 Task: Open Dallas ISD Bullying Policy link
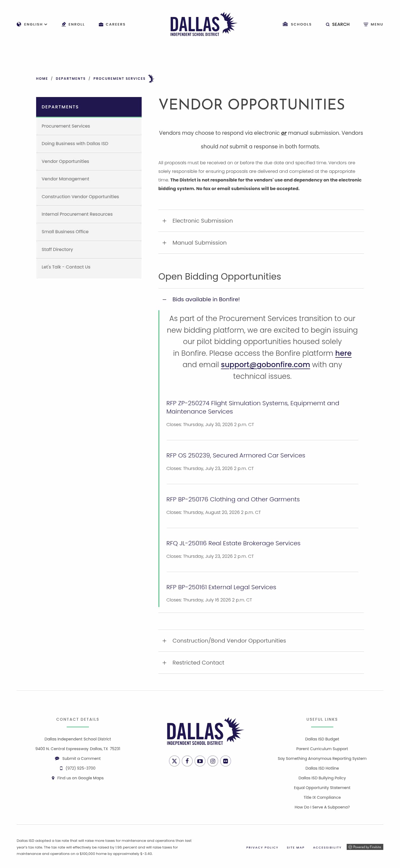pyautogui.click(x=322, y=778)
